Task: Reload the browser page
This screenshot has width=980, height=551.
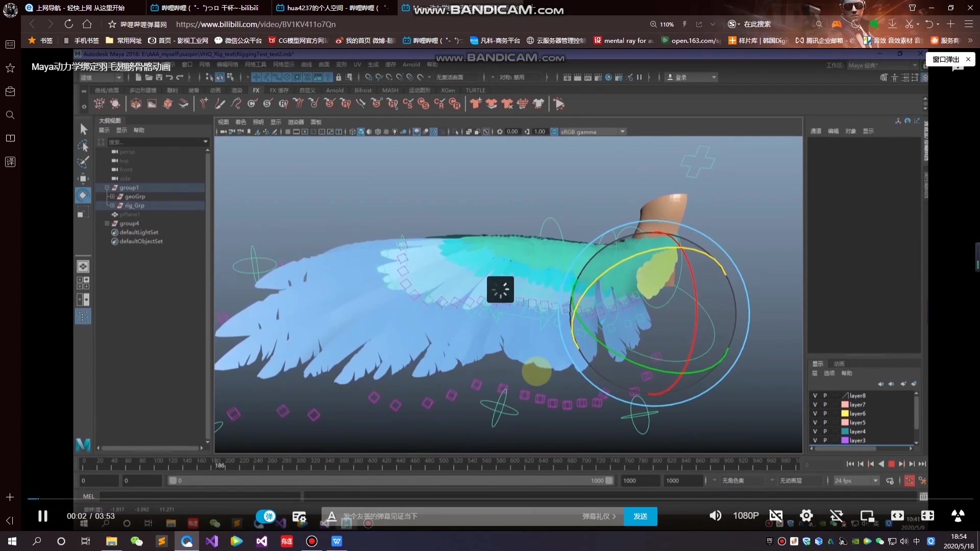Action: [68, 24]
